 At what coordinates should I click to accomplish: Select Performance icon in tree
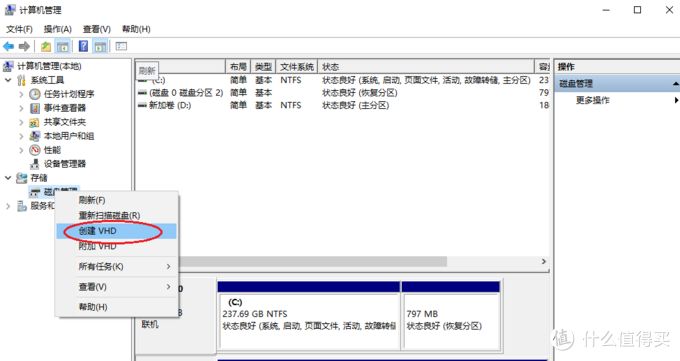point(35,150)
